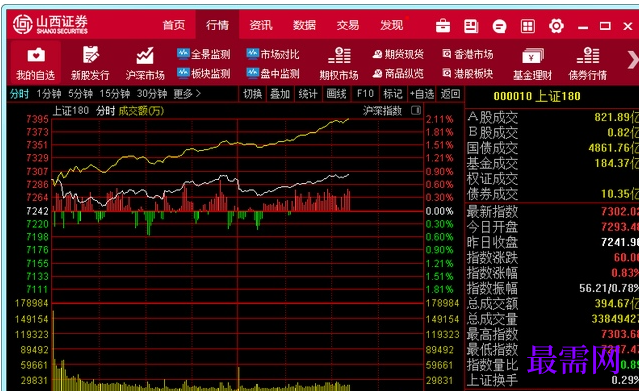Select the 上证换手 row

(553, 380)
